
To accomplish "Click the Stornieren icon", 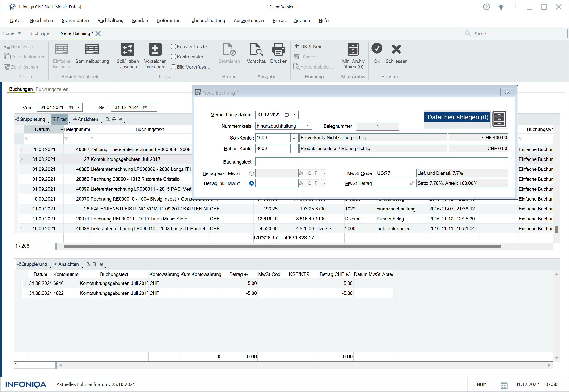I will [x=229, y=52].
